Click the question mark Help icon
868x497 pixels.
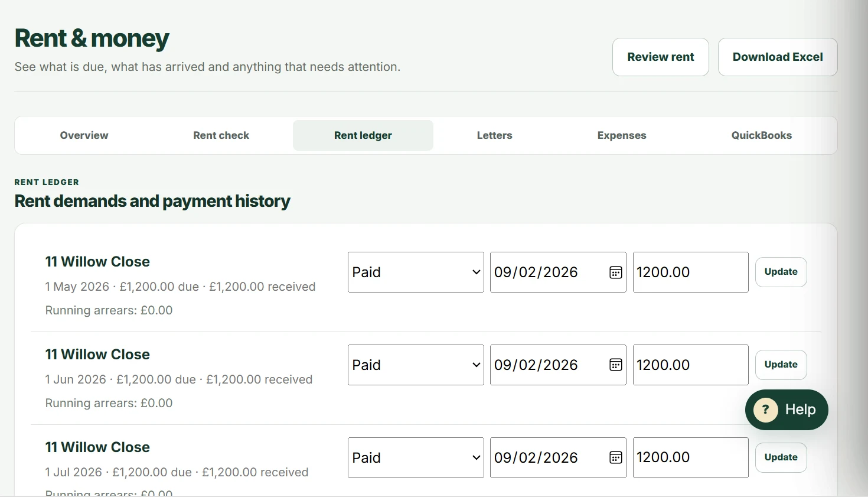click(765, 410)
